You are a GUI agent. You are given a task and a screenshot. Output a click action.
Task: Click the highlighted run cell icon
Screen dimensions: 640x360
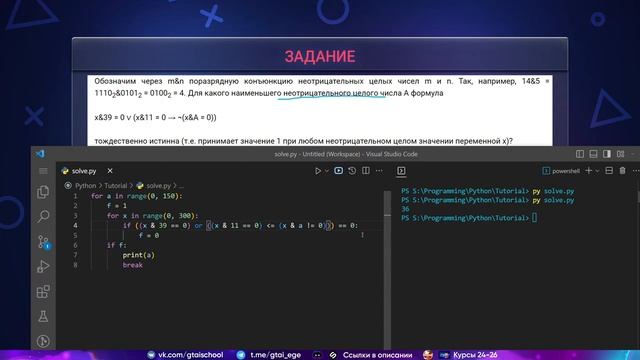338,171
